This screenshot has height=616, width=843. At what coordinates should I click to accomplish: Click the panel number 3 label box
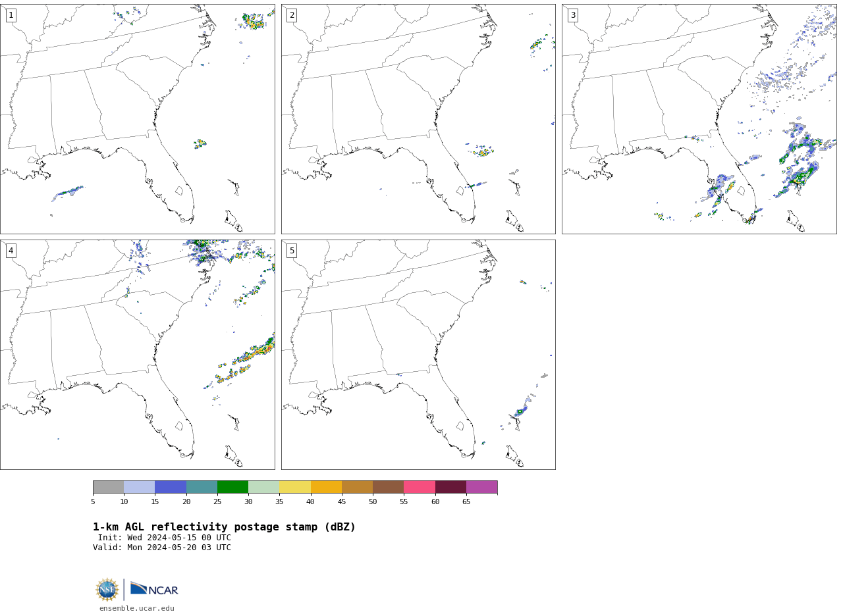tap(572, 15)
